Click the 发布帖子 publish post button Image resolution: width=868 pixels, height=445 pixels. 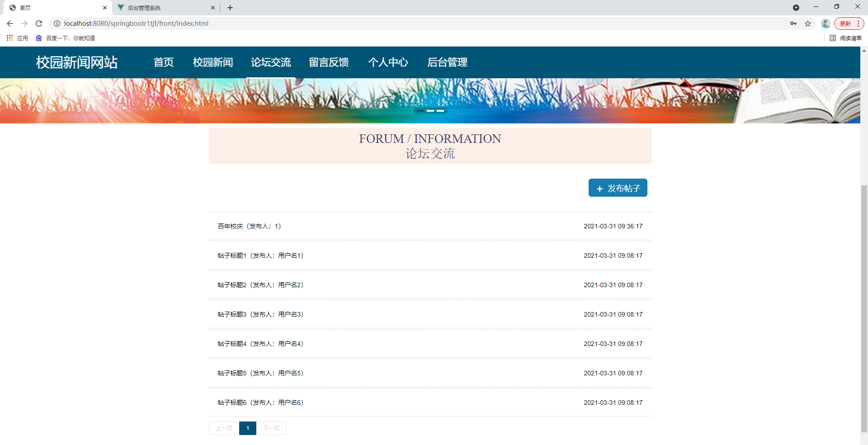[x=618, y=187]
